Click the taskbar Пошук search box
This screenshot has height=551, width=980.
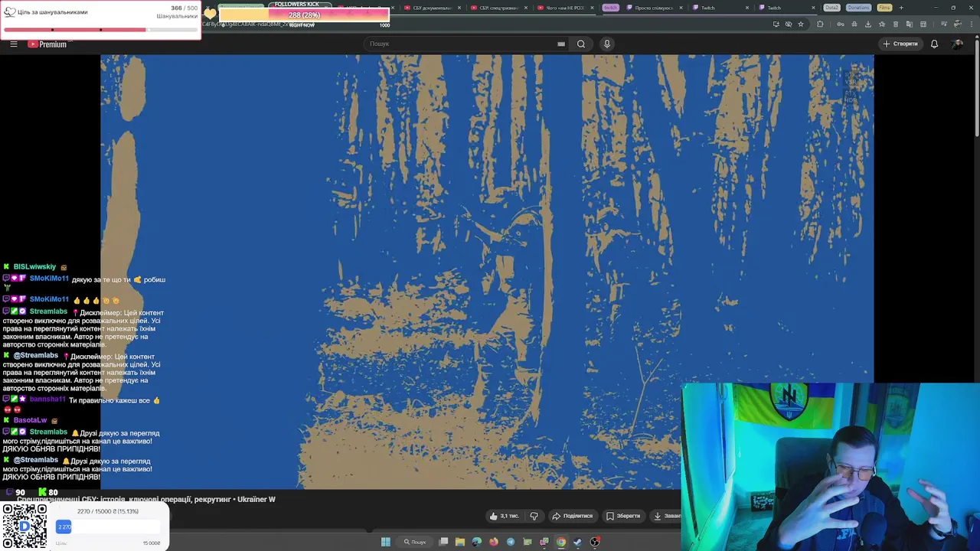point(415,542)
